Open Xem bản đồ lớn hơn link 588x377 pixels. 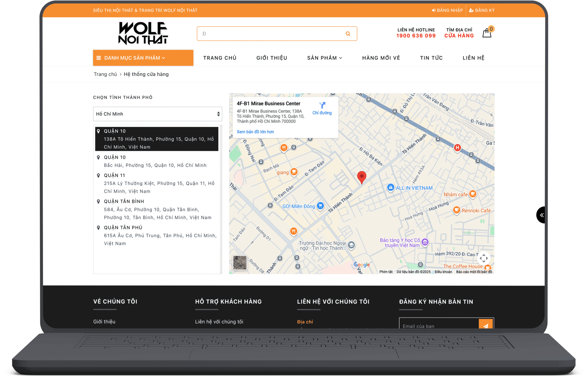click(255, 132)
